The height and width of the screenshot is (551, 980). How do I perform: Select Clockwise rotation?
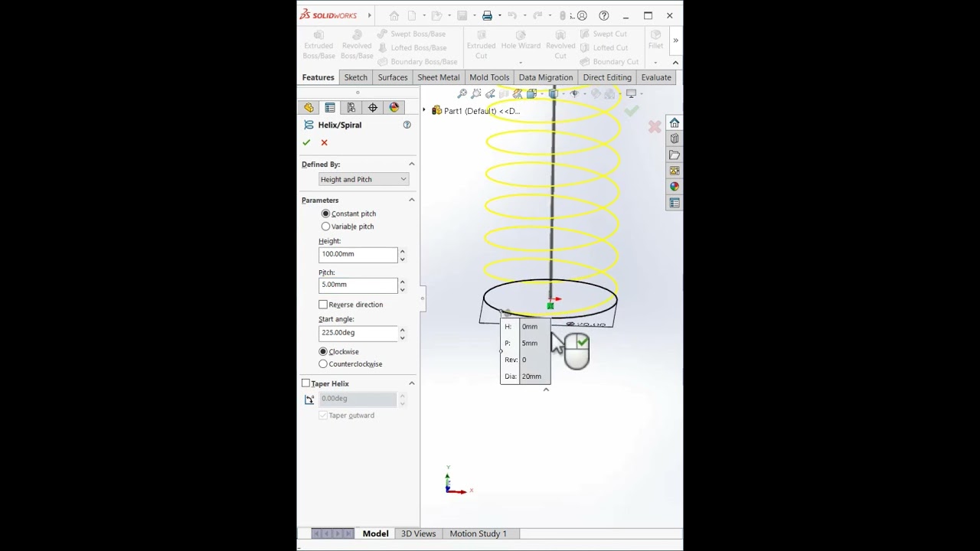coord(338,351)
